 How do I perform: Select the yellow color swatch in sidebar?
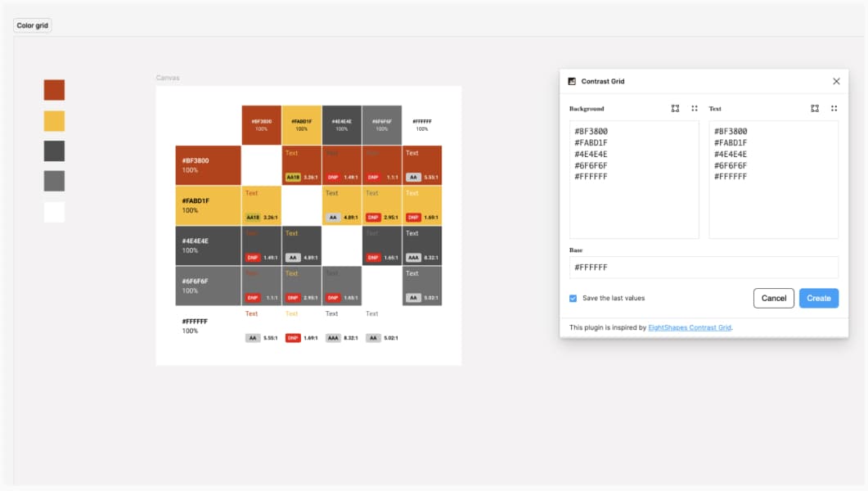[x=54, y=121]
